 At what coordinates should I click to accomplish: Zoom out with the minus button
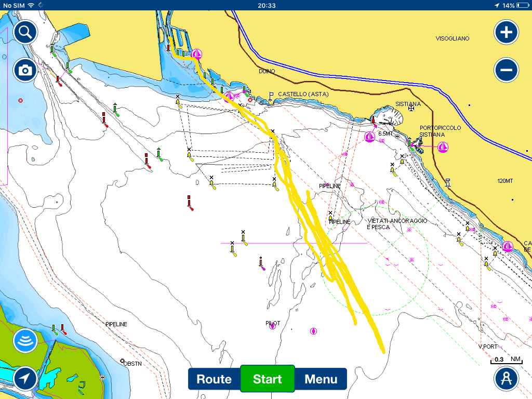(x=506, y=70)
